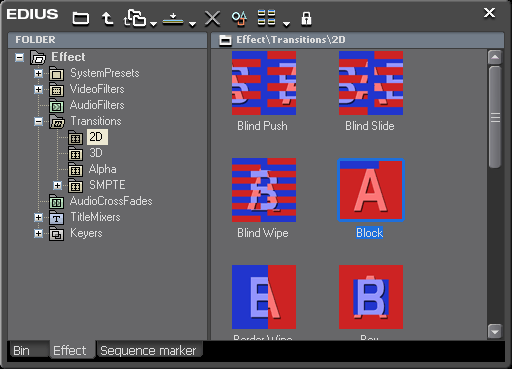This screenshot has width=512, height=369.
Task: Click the folder link/copy icon
Action: (x=135, y=18)
